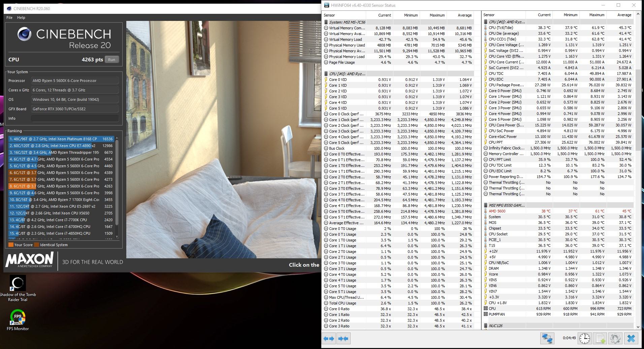Click the scroll-up arrow of HWiNFO scrollbar
The height and width of the screenshot is (349, 644).
(x=638, y=14)
